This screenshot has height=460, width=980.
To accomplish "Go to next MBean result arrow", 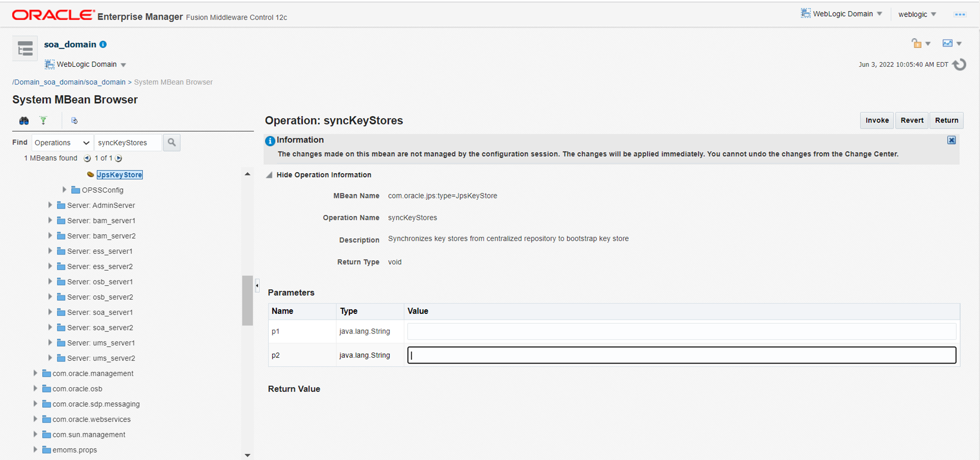I will (x=119, y=158).
